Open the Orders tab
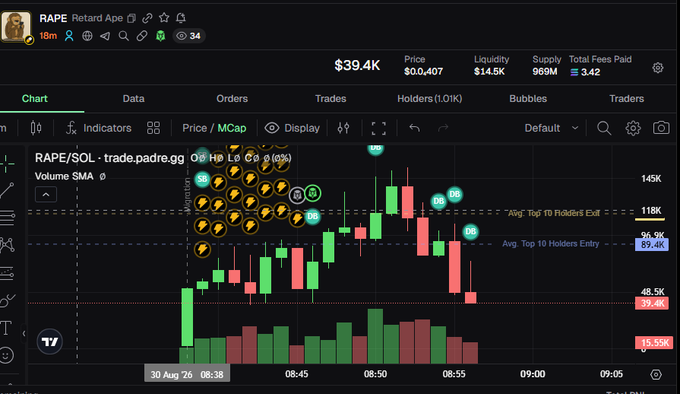 (232, 99)
